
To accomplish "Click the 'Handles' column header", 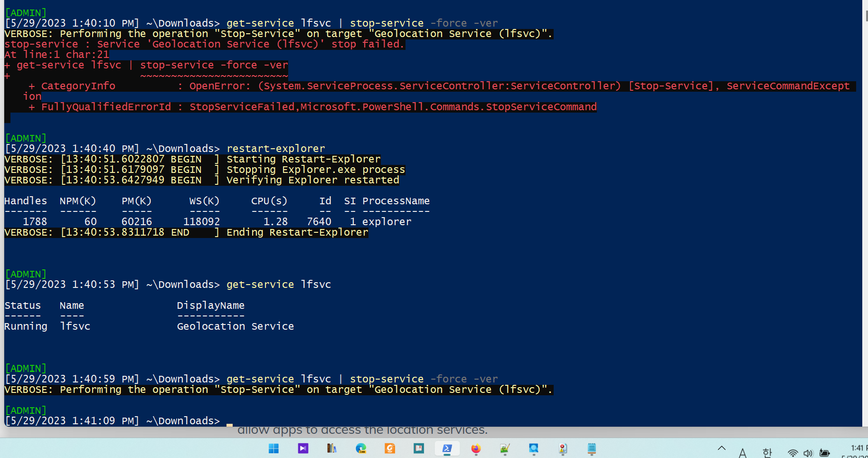I will 26,201.
